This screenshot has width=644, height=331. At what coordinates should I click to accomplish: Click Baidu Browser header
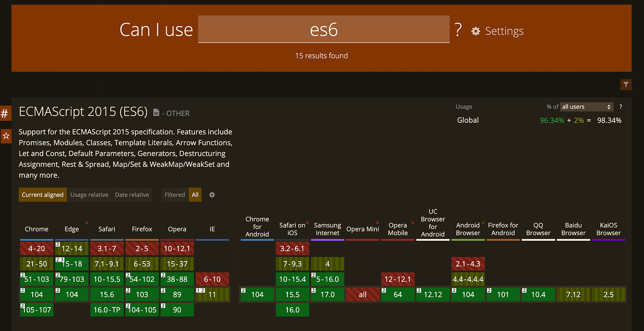[x=573, y=229]
